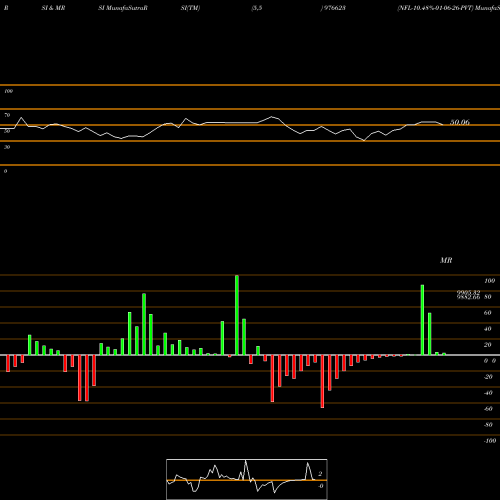Click the MR axis label -60
The width and height of the screenshot is (500, 500).
click(488, 409)
